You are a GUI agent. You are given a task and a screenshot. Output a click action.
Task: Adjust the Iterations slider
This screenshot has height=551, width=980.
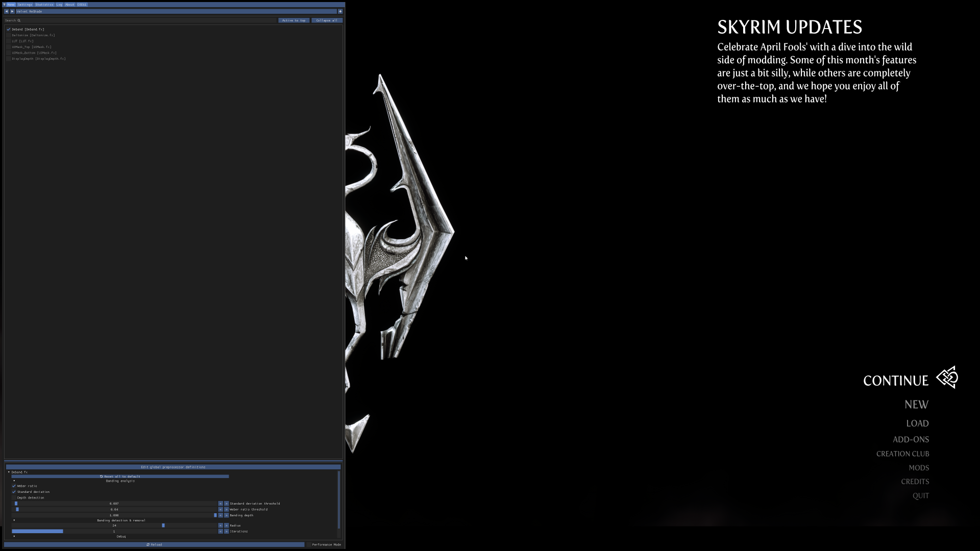click(114, 531)
